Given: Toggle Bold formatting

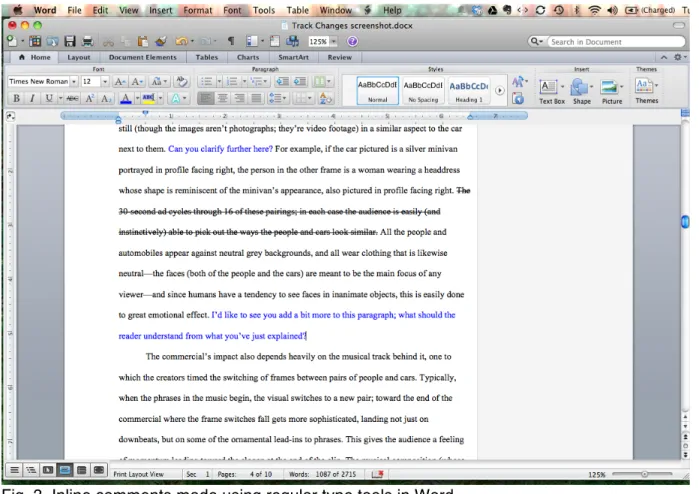Looking at the screenshot, I should (x=16, y=99).
